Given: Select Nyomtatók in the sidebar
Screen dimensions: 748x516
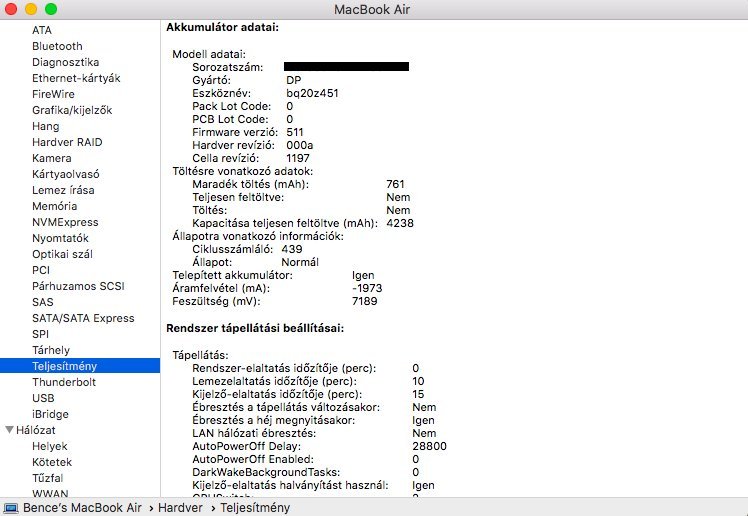Looking at the screenshot, I should [x=61, y=238].
